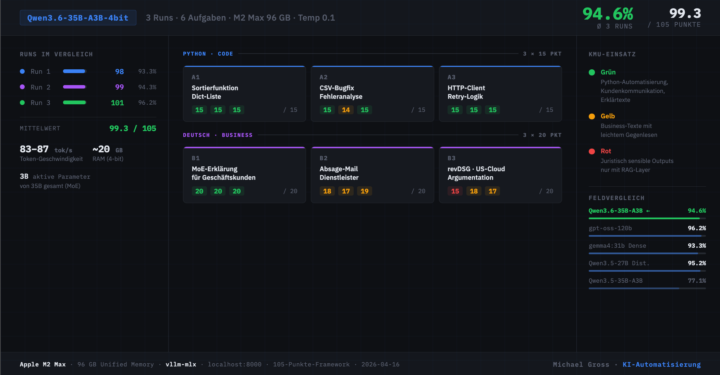Click the KMU-EINSATZ panel heading
Viewport: 720px width, 375px height.
[612, 54]
